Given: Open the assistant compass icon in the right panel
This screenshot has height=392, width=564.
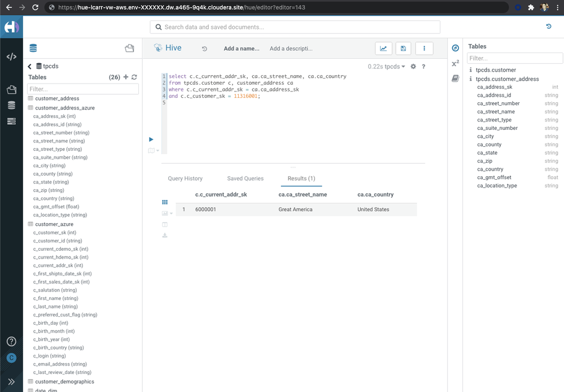Looking at the screenshot, I should 456,48.
